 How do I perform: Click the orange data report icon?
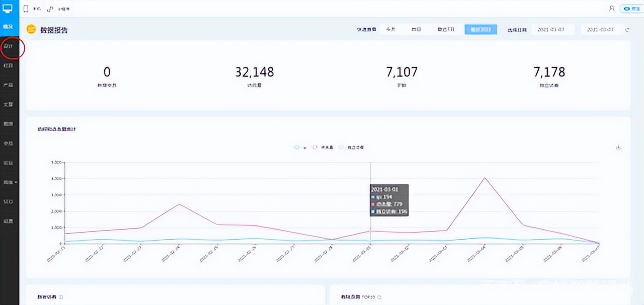tap(31, 30)
